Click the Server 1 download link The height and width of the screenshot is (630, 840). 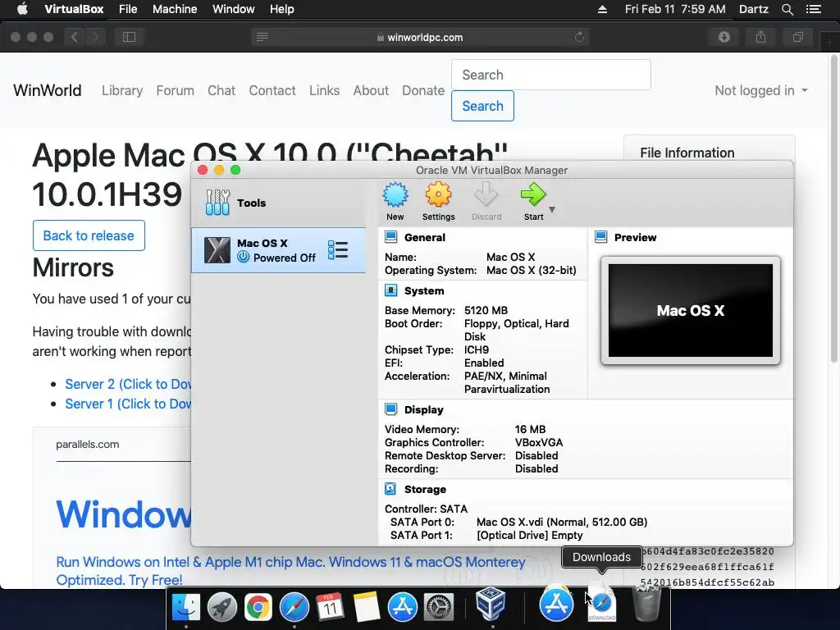[127, 404]
